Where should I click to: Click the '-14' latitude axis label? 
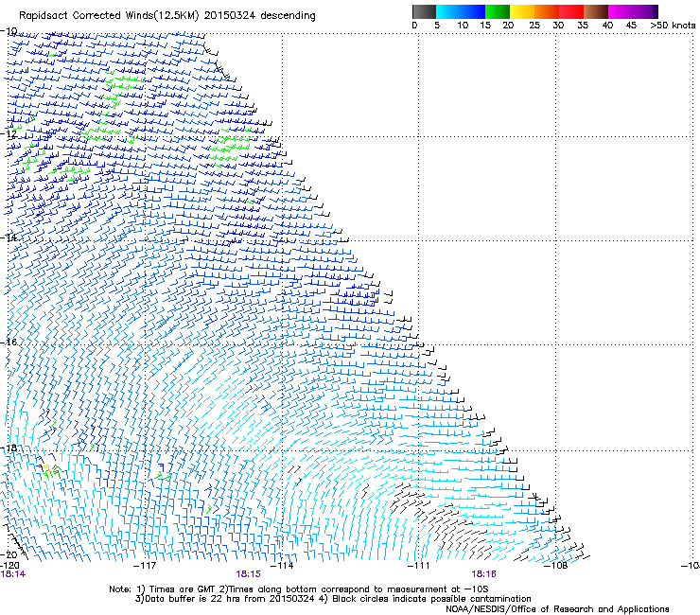[9, 237]
